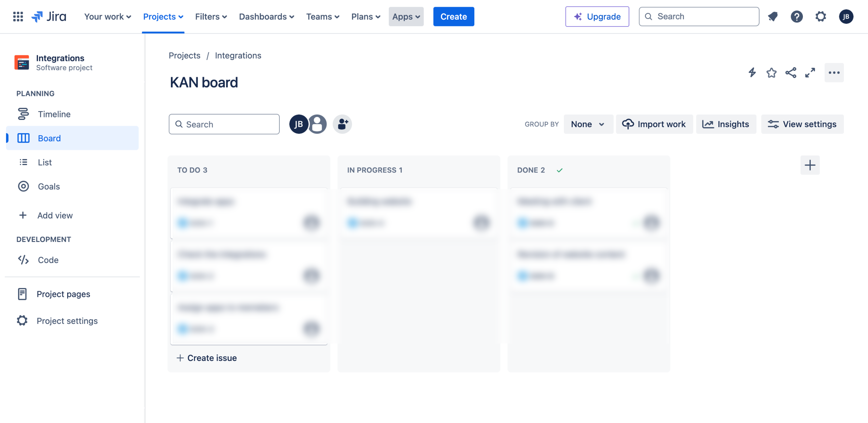The image size is (868, 423).
Task: Click the add people icon
Action: (342, 124)
